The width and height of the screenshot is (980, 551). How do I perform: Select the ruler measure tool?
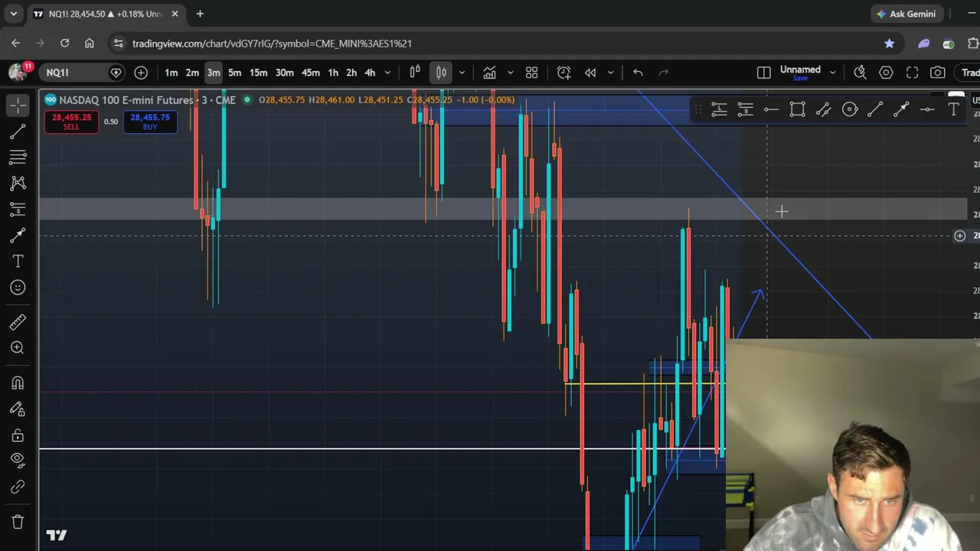[x=18, y=321]
